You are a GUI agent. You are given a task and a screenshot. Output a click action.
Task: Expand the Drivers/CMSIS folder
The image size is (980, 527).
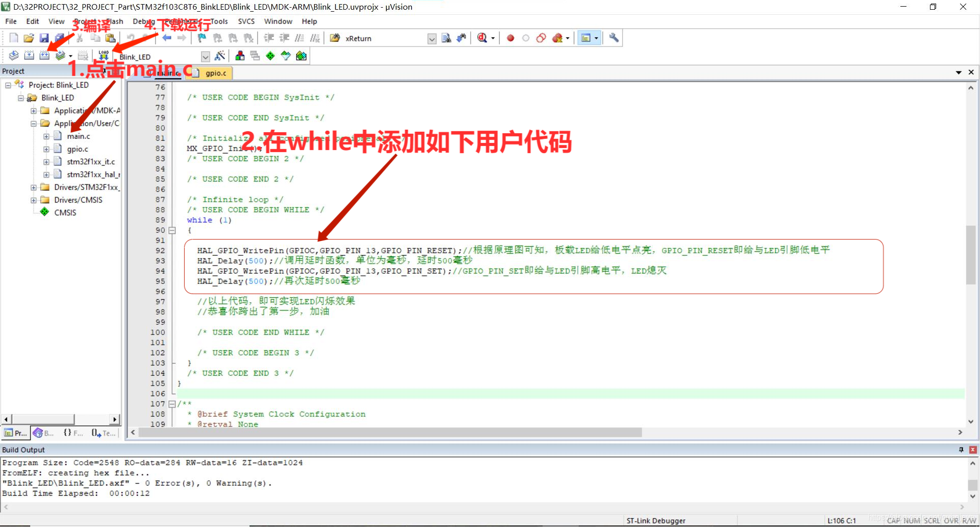pos(34,200)
